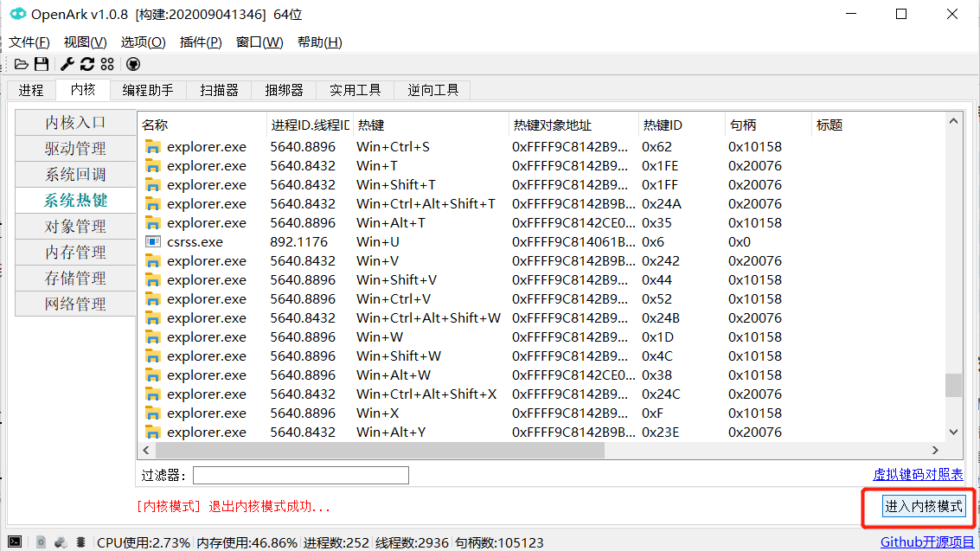The height and width of the screenshot is (551, 980).
Task: Switch to the 捆绑器 tab
Action: (284, 91)
